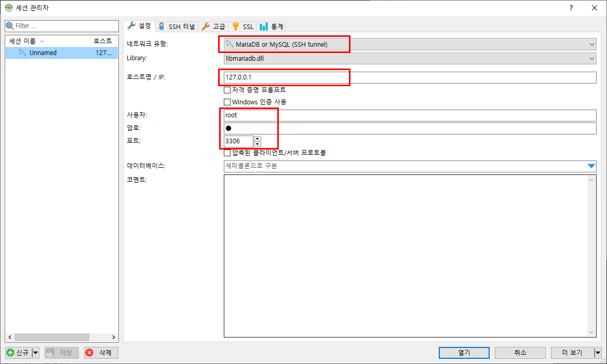Screen dimensions: 607x364
Task: Open the blue 데이터베이스 dropdown arrow
Action: point(591,166)
